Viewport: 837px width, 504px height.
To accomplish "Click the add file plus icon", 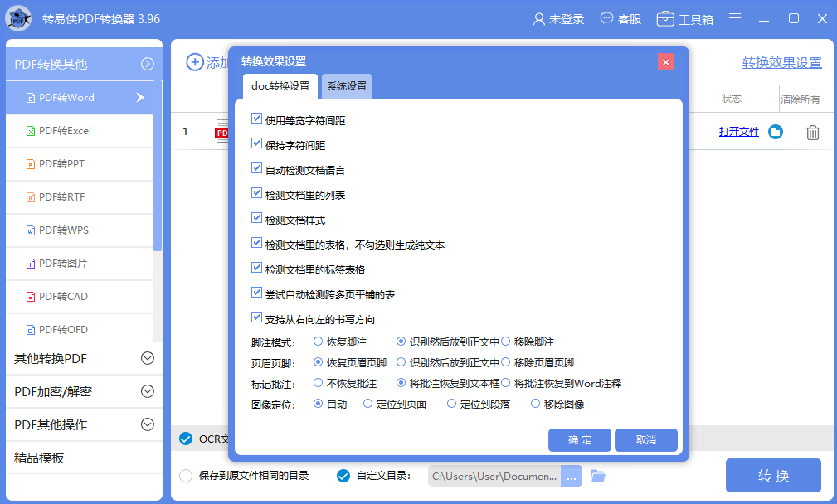I will pyautogui.click(x=195, y=62).
